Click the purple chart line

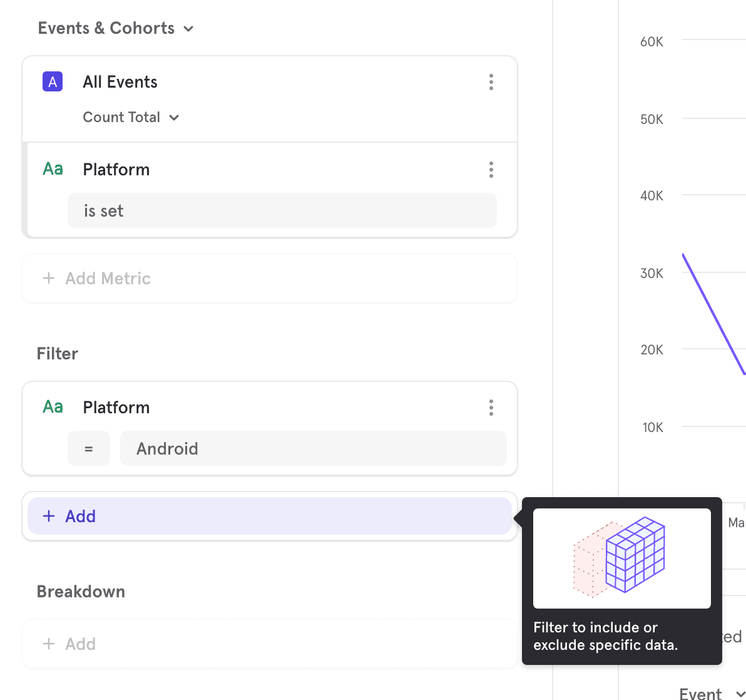coord(713,314)
